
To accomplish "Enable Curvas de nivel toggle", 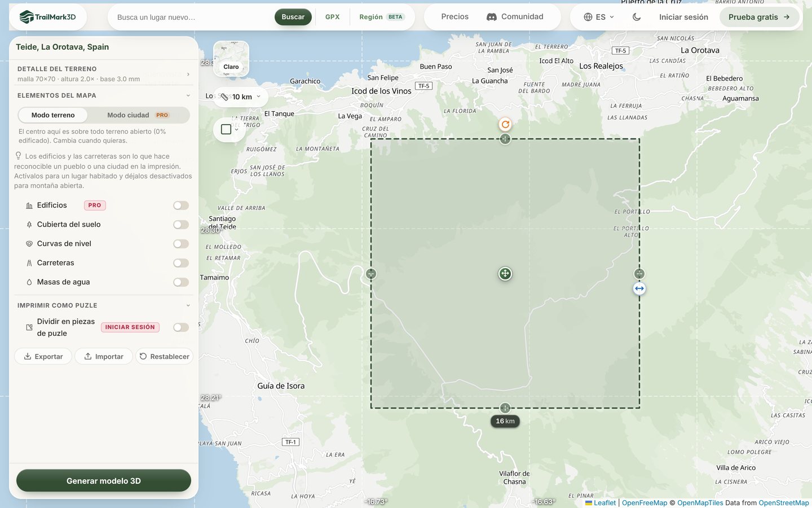I will tap(181, 244).
